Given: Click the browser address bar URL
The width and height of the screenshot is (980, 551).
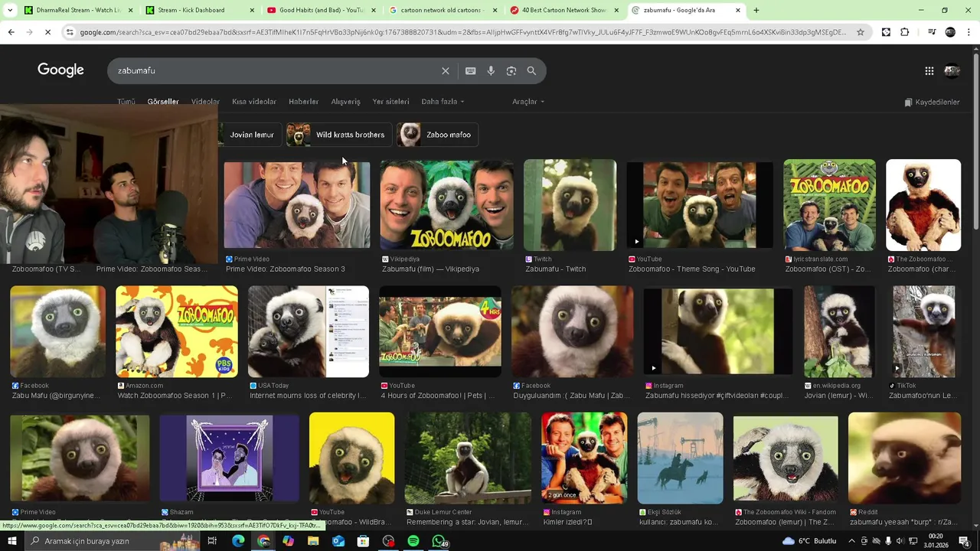Looking at the screenshot, I should 463,32.
